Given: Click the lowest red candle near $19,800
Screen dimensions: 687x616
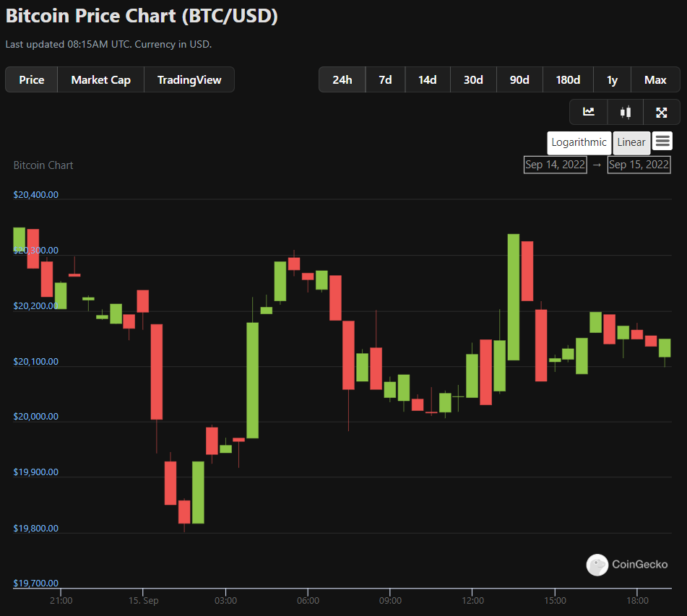Looking at the screenshot, I should pyautogui.click(x=184, y=512).
